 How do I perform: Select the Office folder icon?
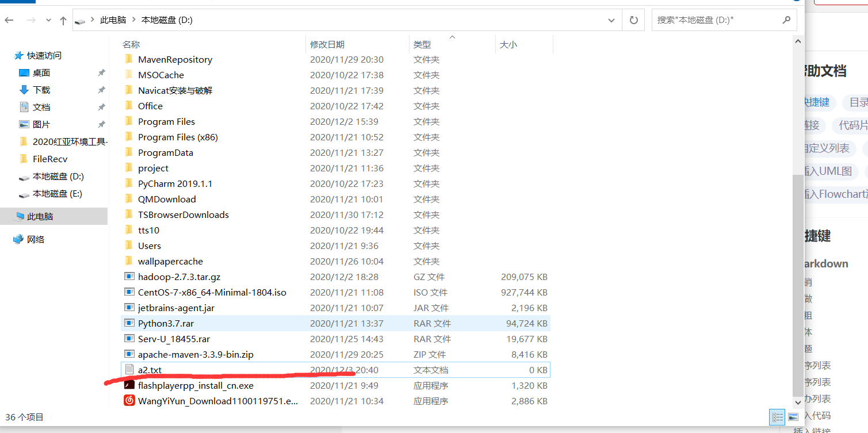click(x=129, y=106)
